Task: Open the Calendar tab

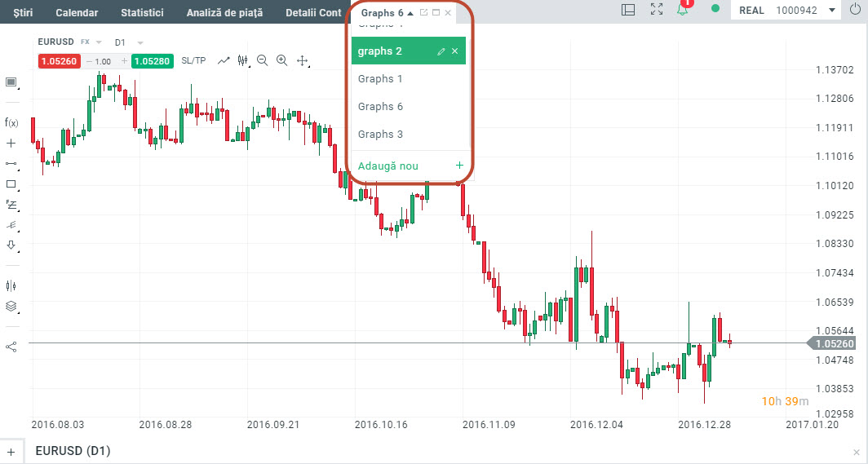Action: pos(77,12)
